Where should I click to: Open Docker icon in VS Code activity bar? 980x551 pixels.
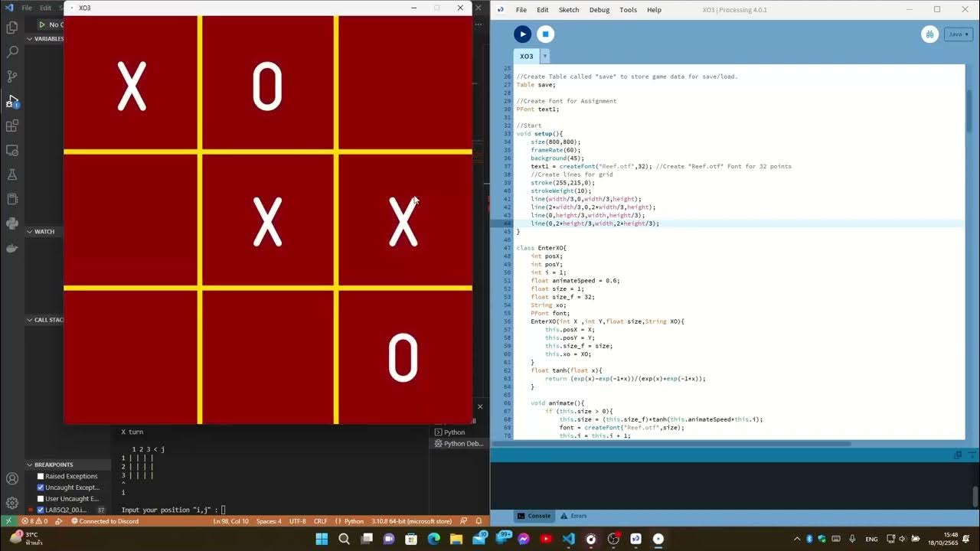pos(11,248)
